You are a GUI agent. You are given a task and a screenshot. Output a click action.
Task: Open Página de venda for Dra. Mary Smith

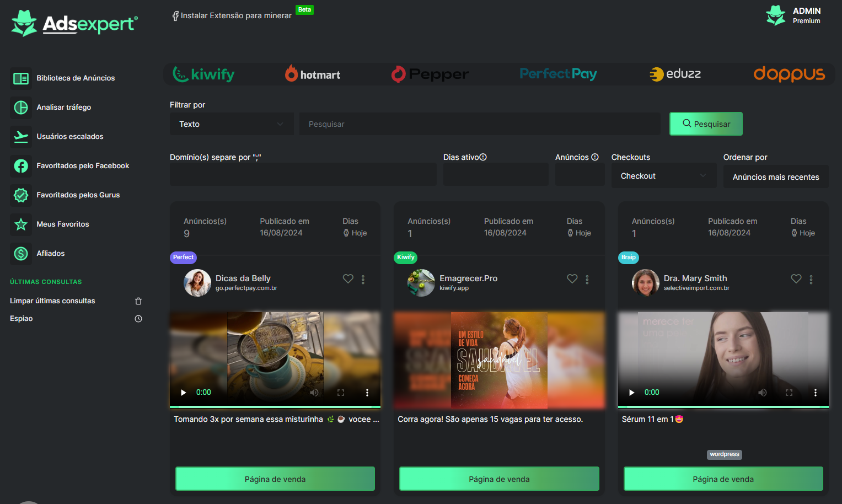[x=723, y=479]
